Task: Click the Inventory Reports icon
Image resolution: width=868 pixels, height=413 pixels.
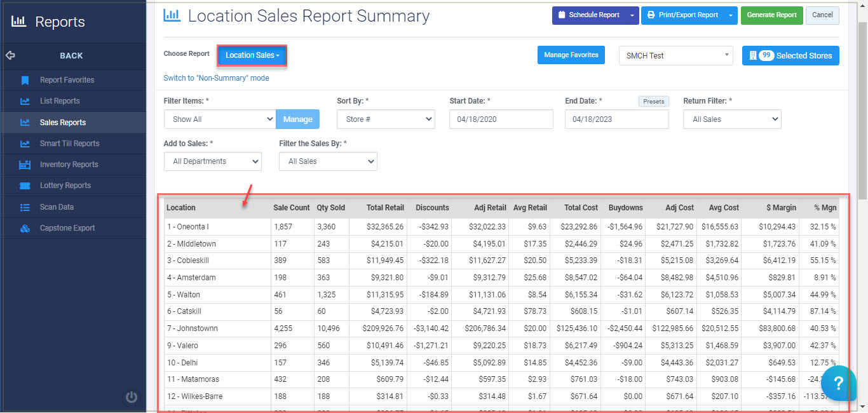Action: pyautogui.click(x=25, y=165)
